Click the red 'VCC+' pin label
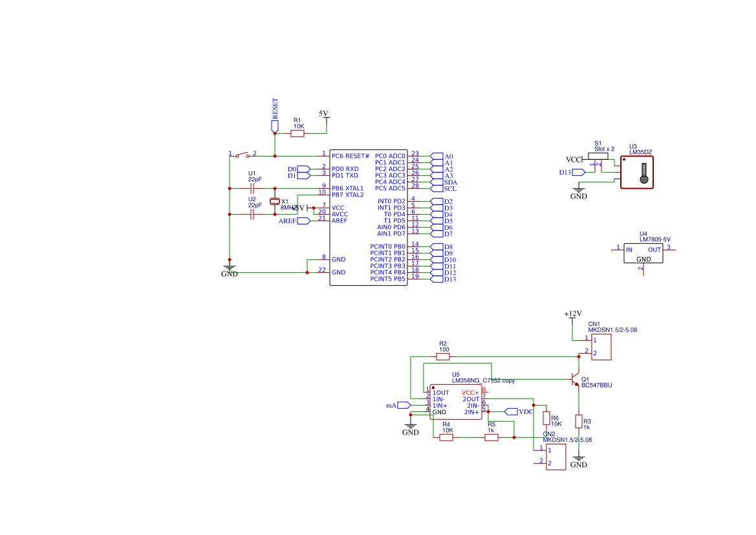The image size is (756, 535). coord(471,393)
